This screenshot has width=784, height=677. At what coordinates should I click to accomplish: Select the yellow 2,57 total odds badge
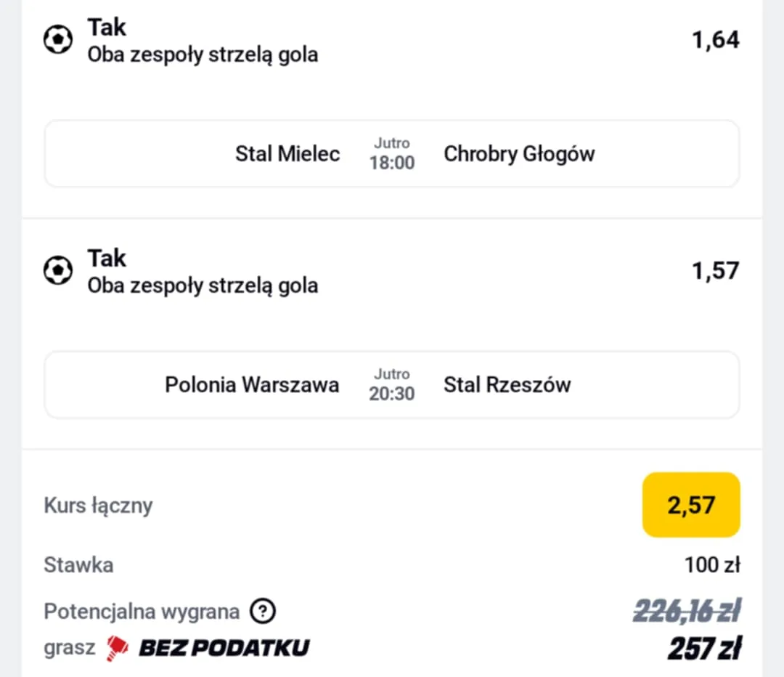click(x=691, y=505)
